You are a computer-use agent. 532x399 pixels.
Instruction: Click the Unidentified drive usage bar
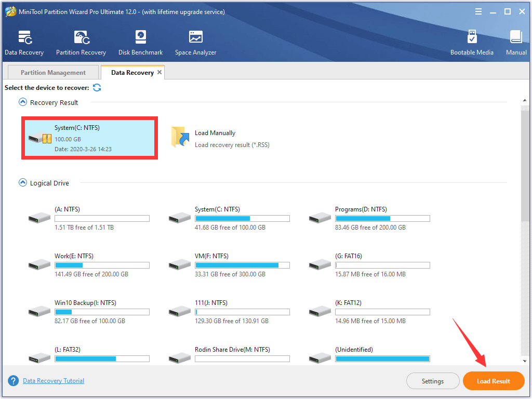coord(382,359)
